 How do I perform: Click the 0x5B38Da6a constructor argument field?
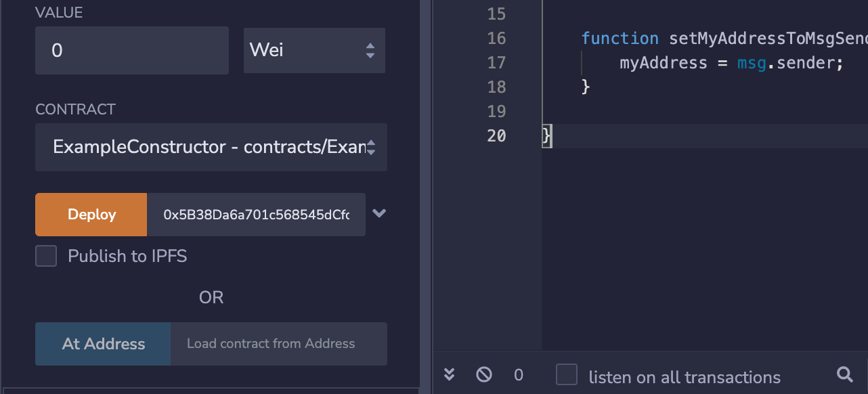pyautogui.click(x=257, y=215)
